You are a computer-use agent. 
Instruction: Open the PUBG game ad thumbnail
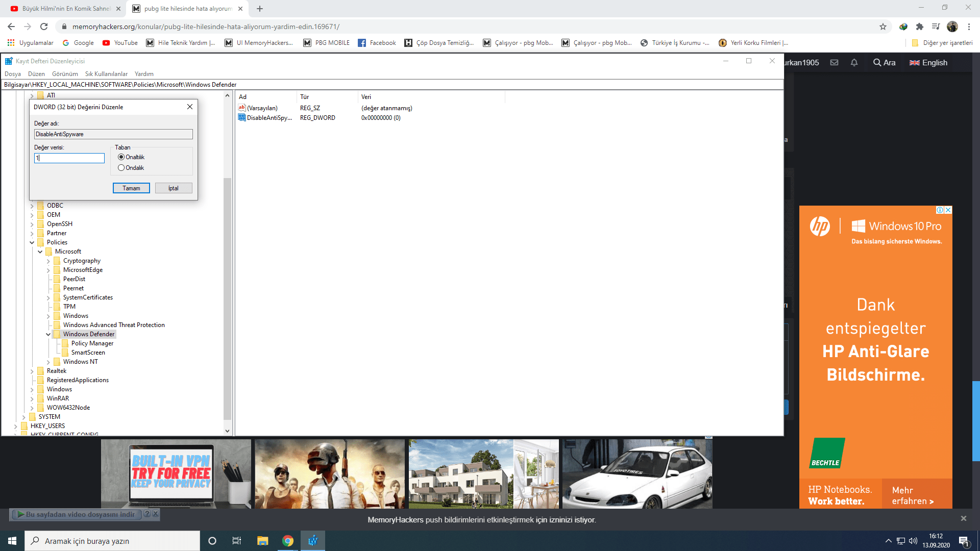tap(330, 474)
